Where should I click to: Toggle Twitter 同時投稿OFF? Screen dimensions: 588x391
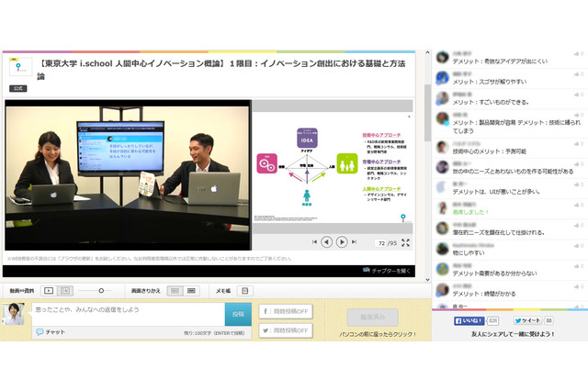(x=286, y=330)
